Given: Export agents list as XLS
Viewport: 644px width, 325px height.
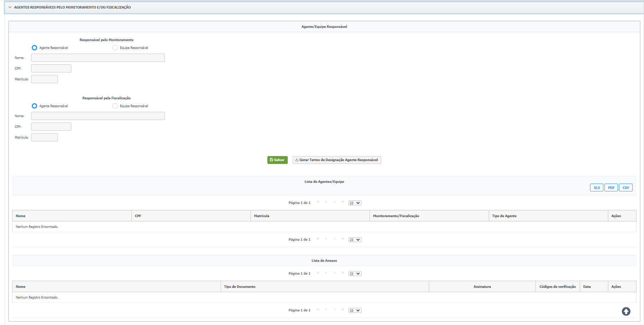Looking at the screenshot, I should [x=597, y=188].
